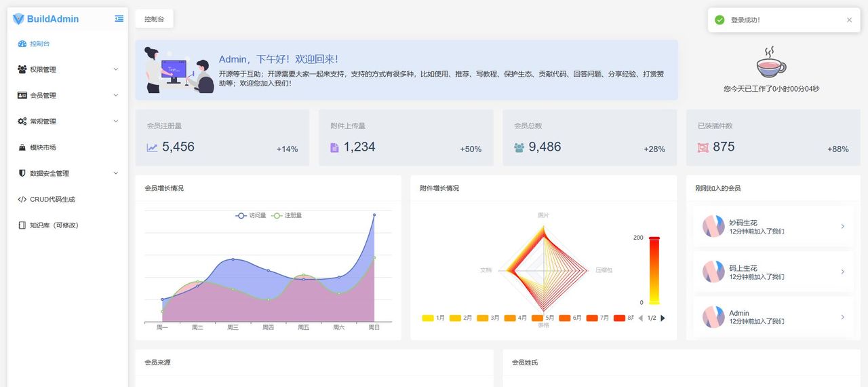Click the 附件上传量 file icon
The image size is (868, 387).
[x=334, y=147]
